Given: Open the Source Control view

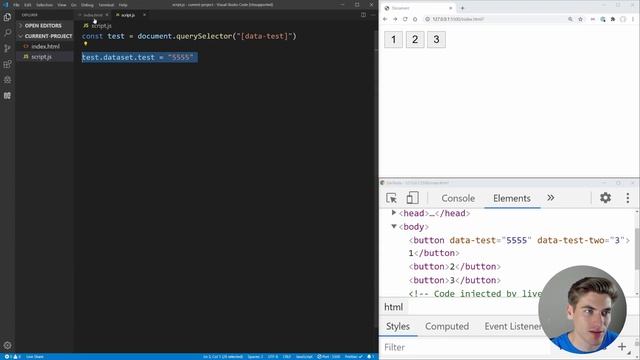Looking at the screenshot, I should (x=7, y=48).
